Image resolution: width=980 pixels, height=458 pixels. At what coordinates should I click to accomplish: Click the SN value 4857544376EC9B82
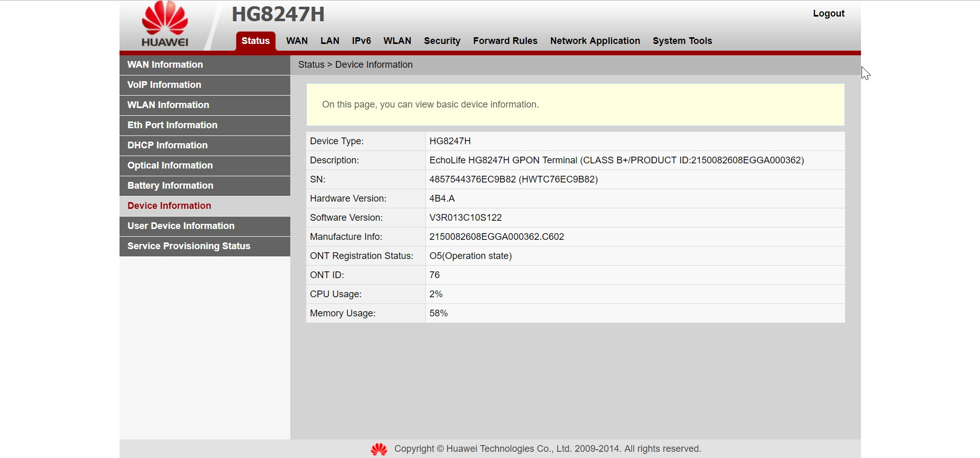click(514, 179)
